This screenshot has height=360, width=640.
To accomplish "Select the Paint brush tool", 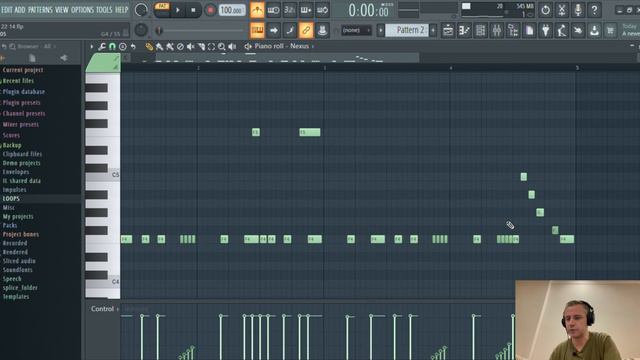I will (x=160, y=47).
